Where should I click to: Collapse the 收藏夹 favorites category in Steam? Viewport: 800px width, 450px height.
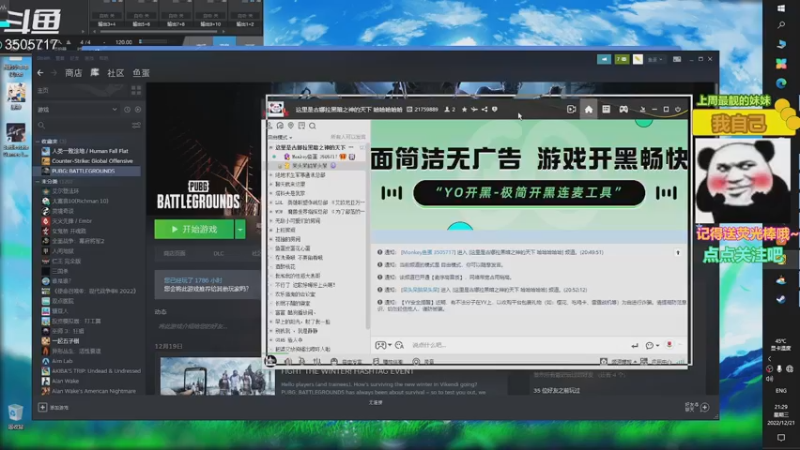(x=38, y=141)
